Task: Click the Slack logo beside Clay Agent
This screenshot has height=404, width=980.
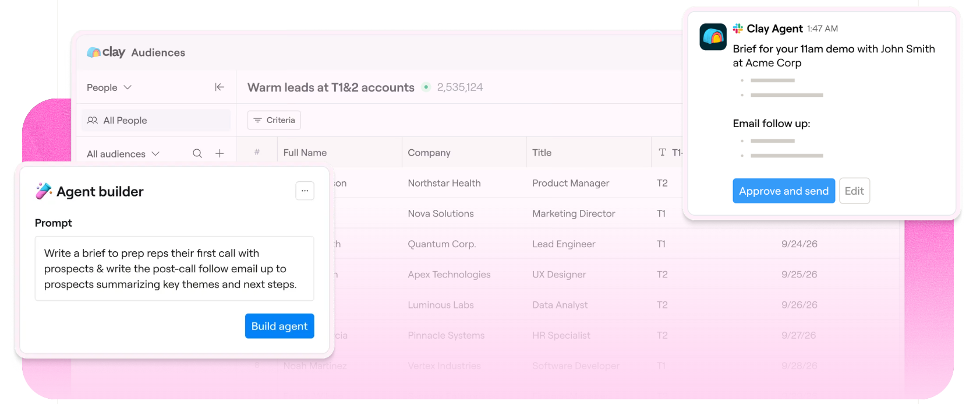Action: pyautogui.click(x=738, y=28)
